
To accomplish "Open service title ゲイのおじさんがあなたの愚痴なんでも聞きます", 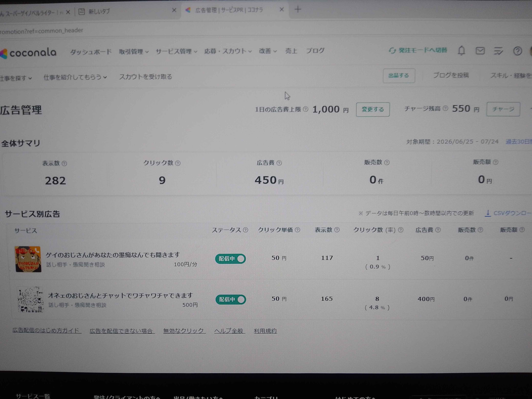I will pyautogui.click(x=113, y=255).
